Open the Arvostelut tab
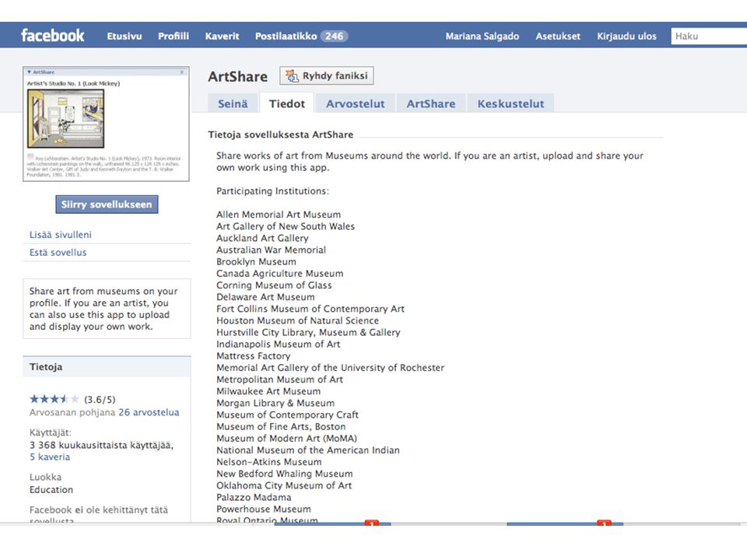Viewport: 747px width, 560px height. [x=355, y=103]
